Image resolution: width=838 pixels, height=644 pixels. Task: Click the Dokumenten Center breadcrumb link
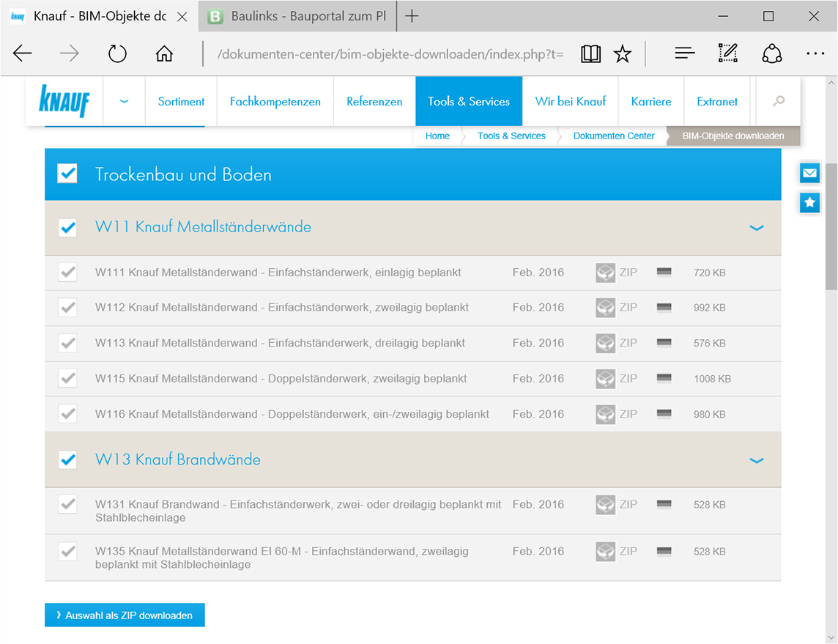[x=614, y=136]
